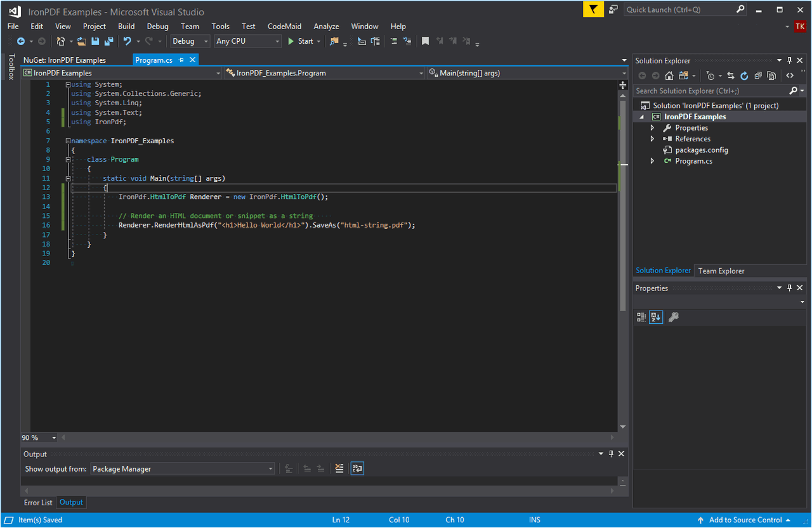Toggle auto-hide pin on Properties panel
The width and height of the screenshot is (812, 528).
click(790, 288)
